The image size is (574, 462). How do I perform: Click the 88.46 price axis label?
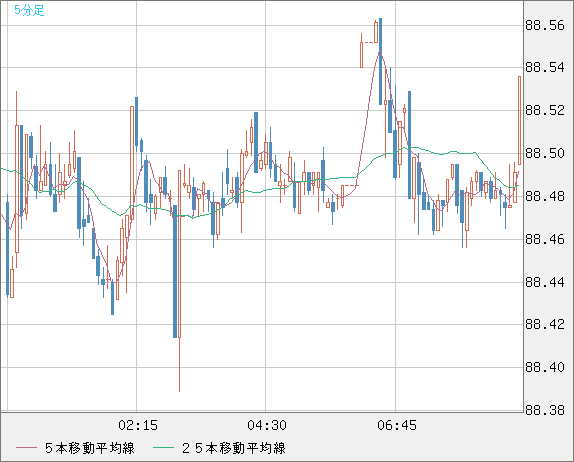545,239
